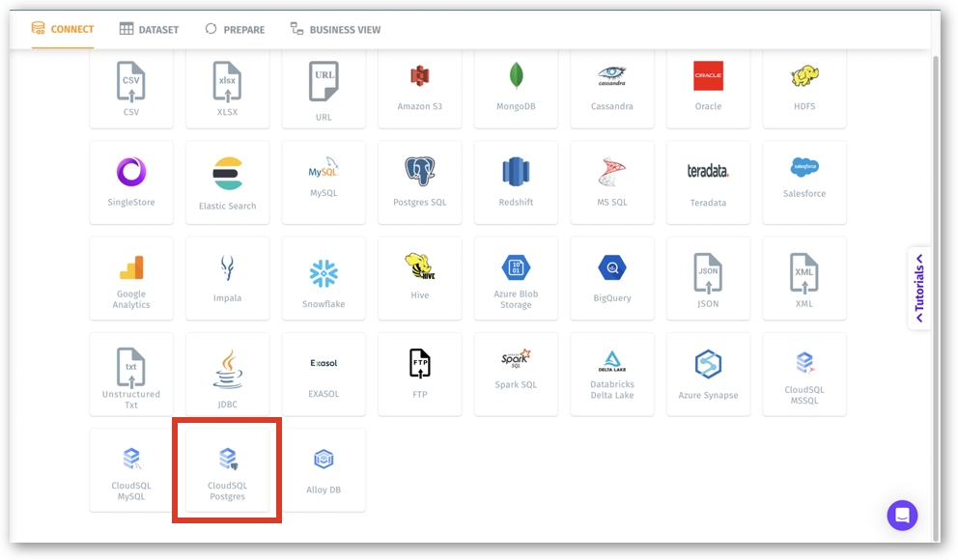Choose the Azure Synapse connector

click(x=708, y=375)
